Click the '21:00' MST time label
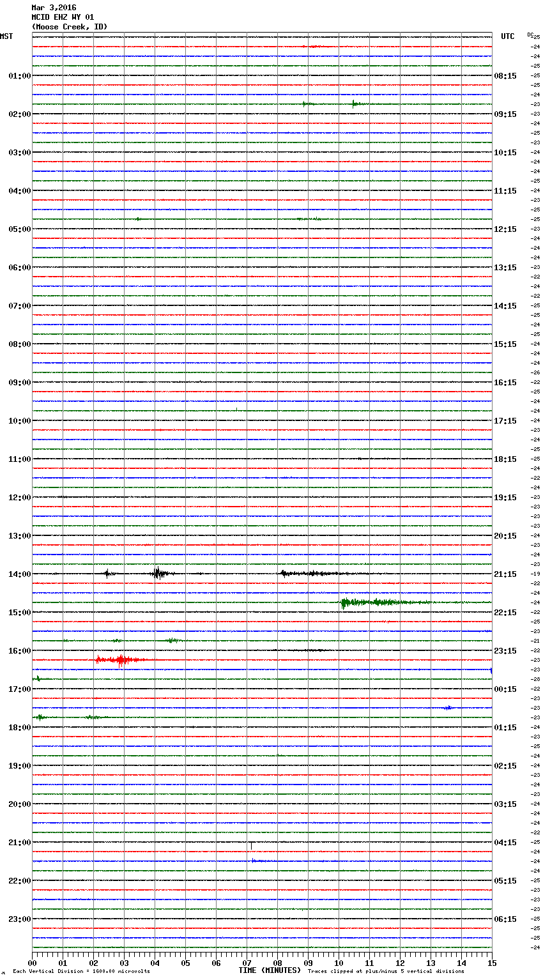Viewport: 543px width, 980px height. (20, 843)
